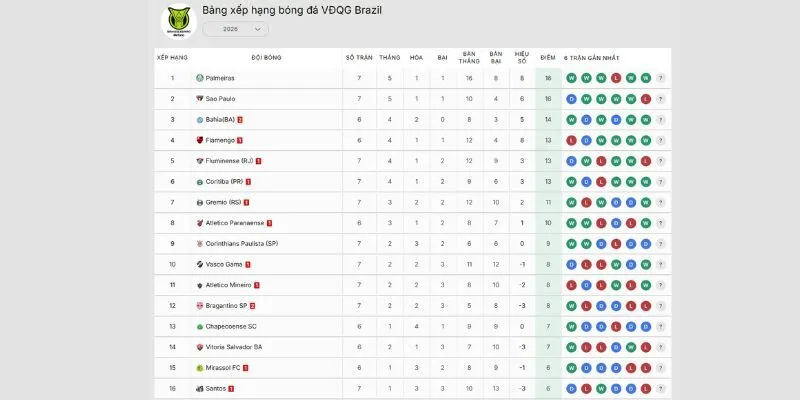800x400 pixels.
Task: Open the 2026 season dropdown
Action: (x=235, y=29)
